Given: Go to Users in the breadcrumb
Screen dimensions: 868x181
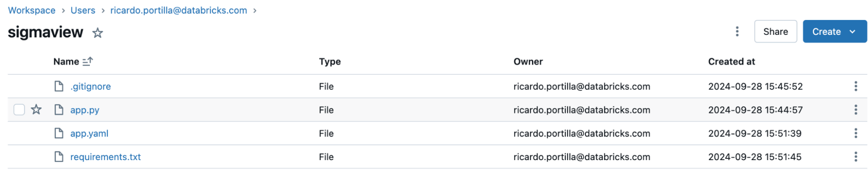Looking at the screenshot, I should pyautogui.click(x=83, y=10).
